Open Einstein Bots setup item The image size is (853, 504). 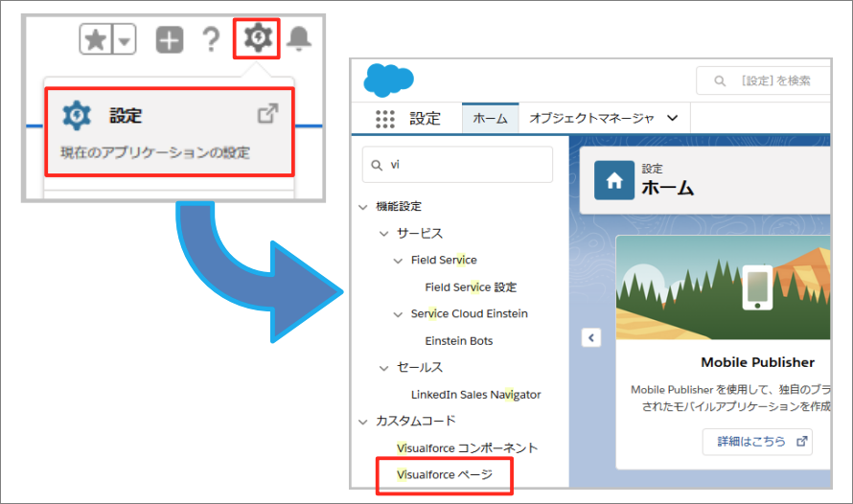pyautogui.click(x=459, y=341)
